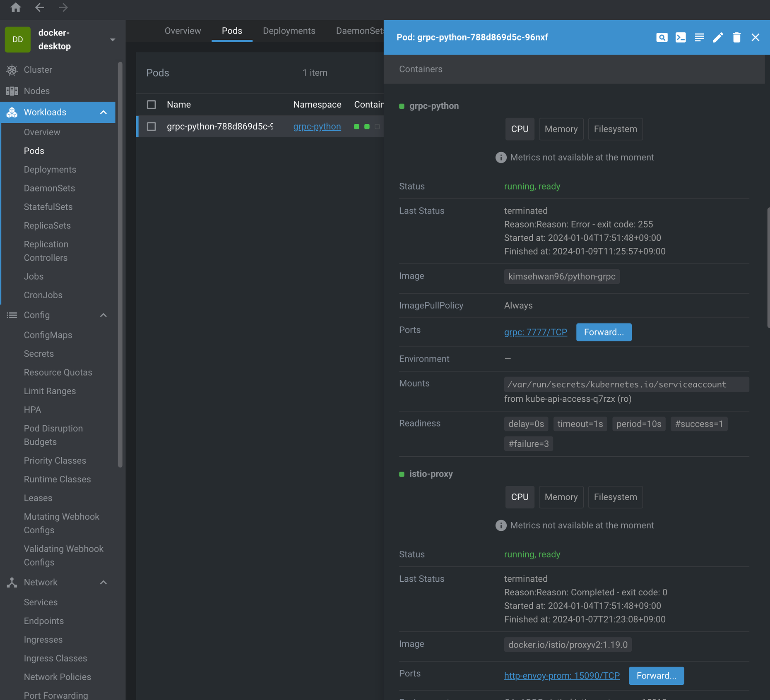770x700 pixels.
Task: Select Filesystem metrics tab for istio-proxy
Action: pos(615,497)
